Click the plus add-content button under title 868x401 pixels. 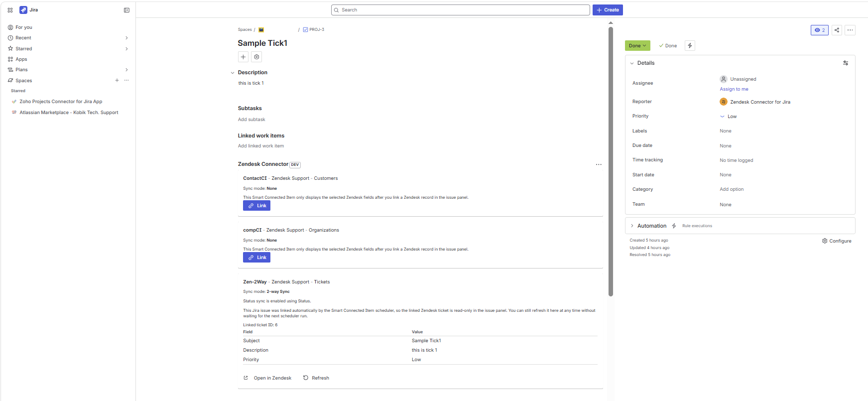243,57
